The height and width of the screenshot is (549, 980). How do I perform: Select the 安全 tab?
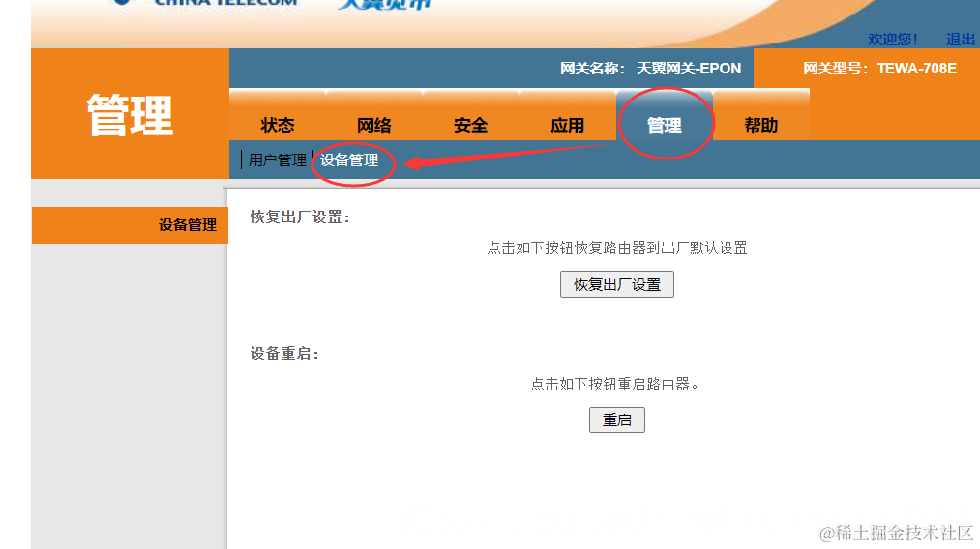(x=470, y=126)
